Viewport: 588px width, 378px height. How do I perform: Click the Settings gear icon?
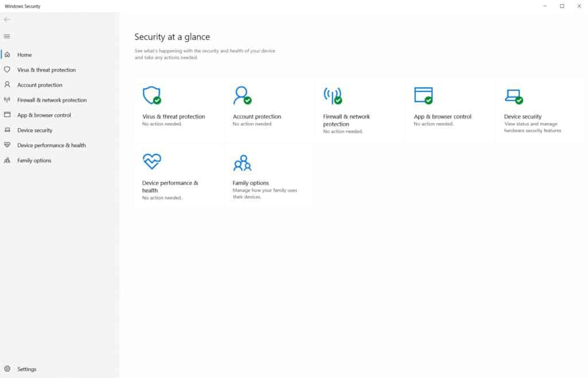[x=7, y=369]
